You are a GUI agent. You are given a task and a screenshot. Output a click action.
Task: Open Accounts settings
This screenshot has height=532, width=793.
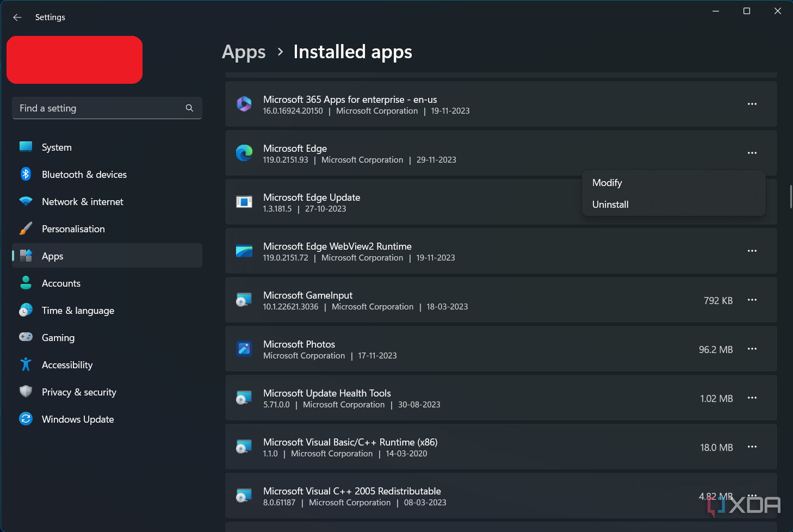click(107, 283)
